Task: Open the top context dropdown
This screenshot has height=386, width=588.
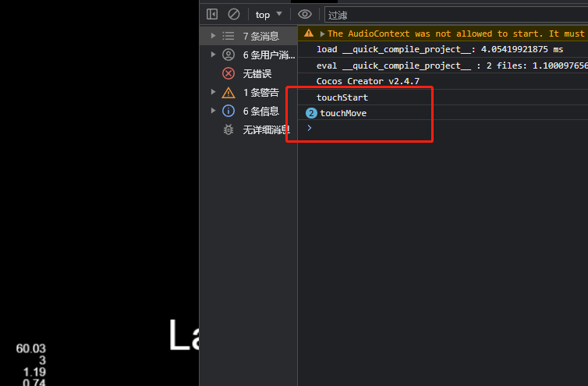Action: (x=268, y=15)
